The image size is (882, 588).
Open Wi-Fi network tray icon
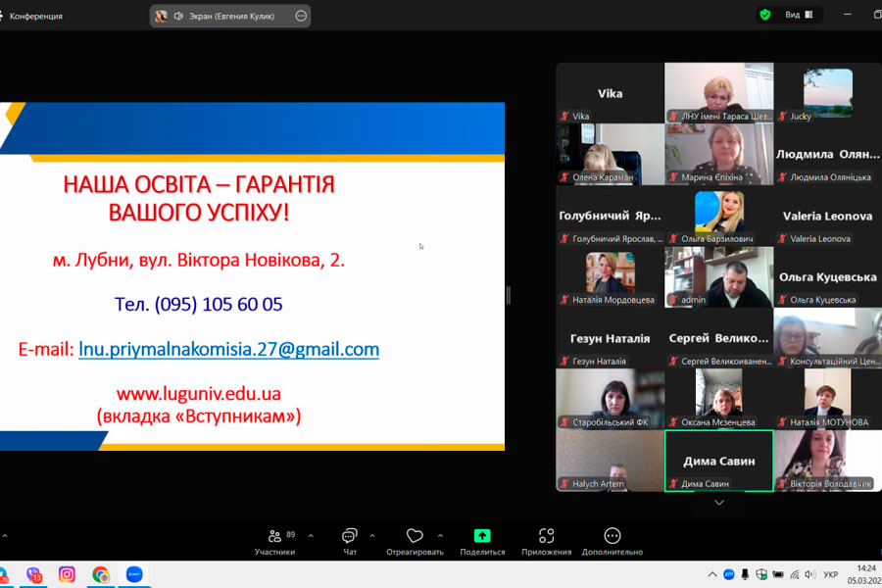pos(794,574)
